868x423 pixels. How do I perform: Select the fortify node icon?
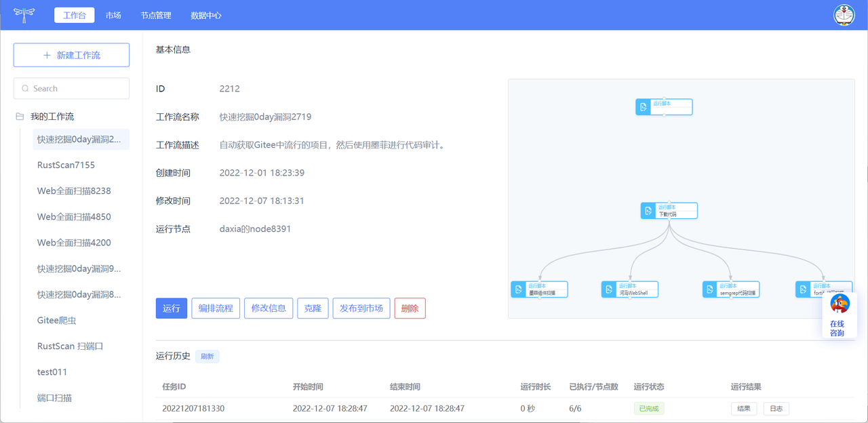pos(802,289)
